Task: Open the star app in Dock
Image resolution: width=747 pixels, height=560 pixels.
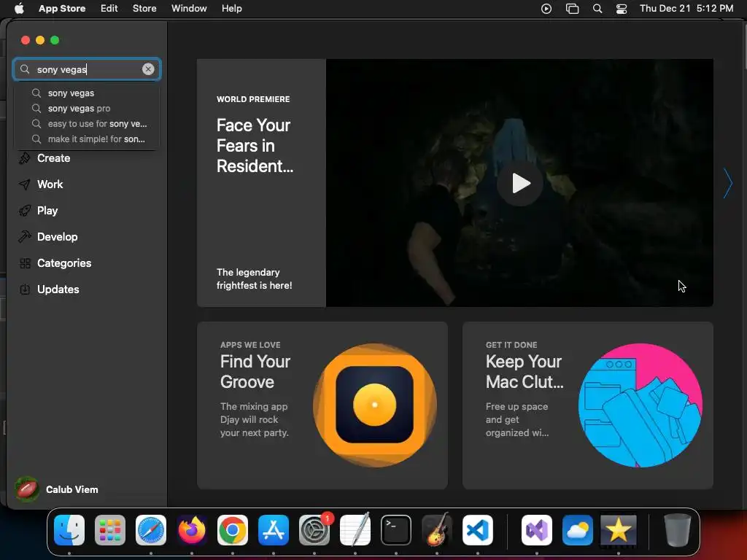Action: (x=618, y=530)
